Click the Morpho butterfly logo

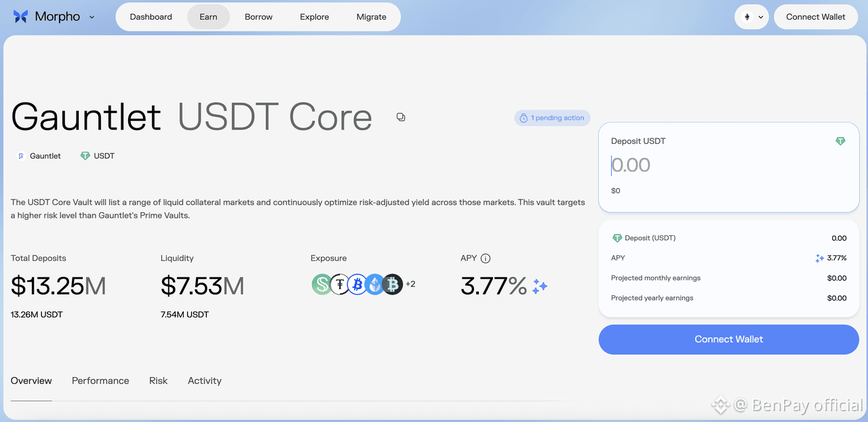point(21,17)
